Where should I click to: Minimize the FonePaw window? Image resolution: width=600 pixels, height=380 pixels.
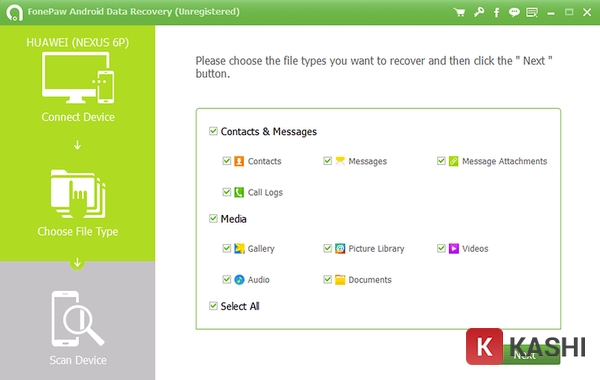pyautogui.click(x=551, y=13)
